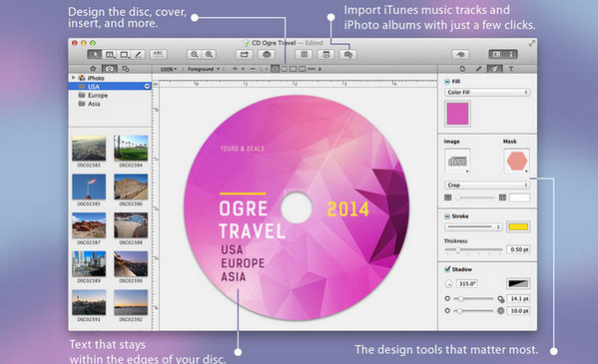Enable the Shadow checkbox
This screenshot has height=364, width=598.
447,269
